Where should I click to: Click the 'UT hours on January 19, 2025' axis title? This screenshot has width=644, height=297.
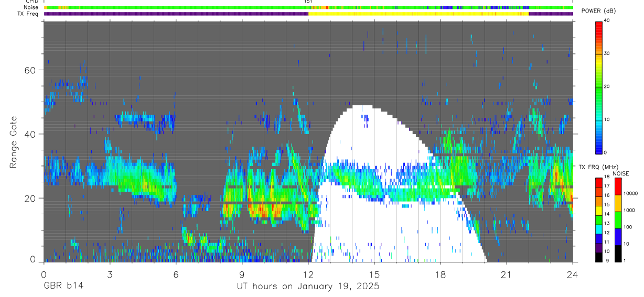(309, 287)
